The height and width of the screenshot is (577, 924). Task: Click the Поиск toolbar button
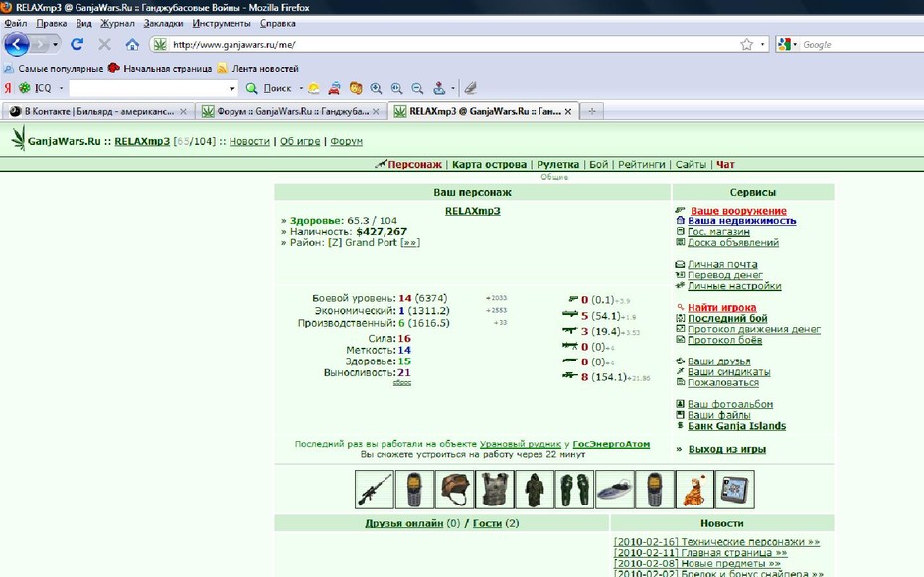click(269, 89)
